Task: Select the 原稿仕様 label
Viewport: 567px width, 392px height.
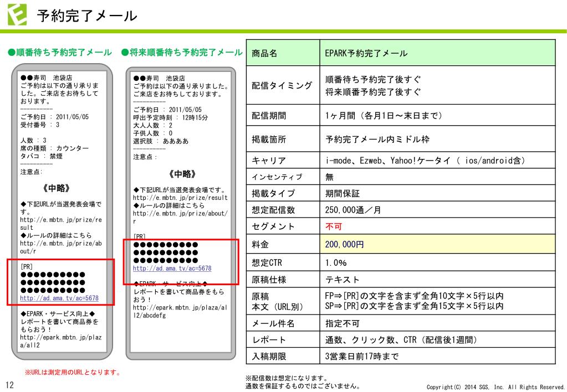Action: 269,279
